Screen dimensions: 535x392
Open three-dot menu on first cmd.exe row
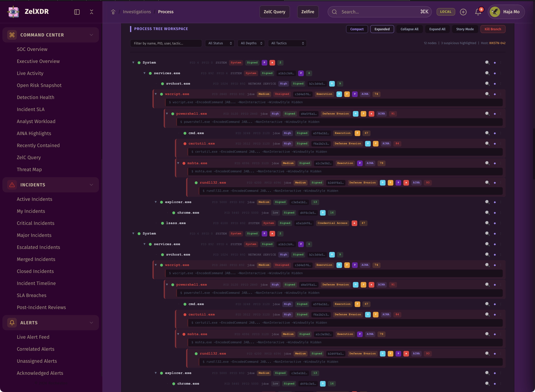501,133
